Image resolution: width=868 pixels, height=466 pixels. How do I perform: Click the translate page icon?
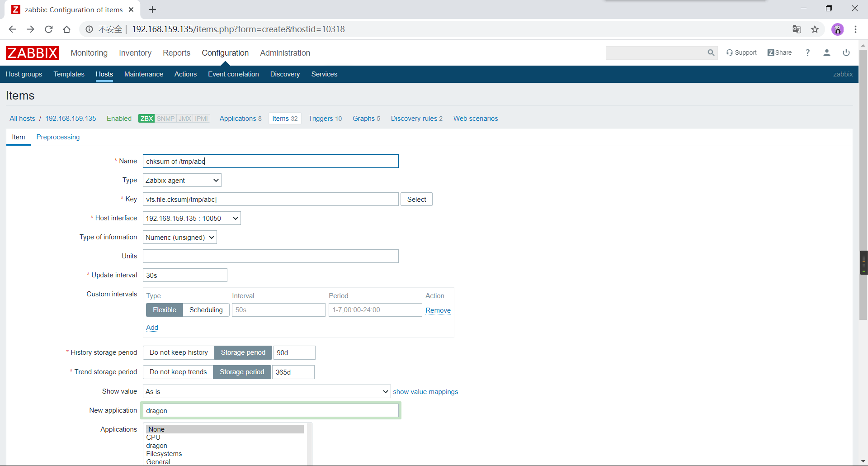tap(797, 29)
